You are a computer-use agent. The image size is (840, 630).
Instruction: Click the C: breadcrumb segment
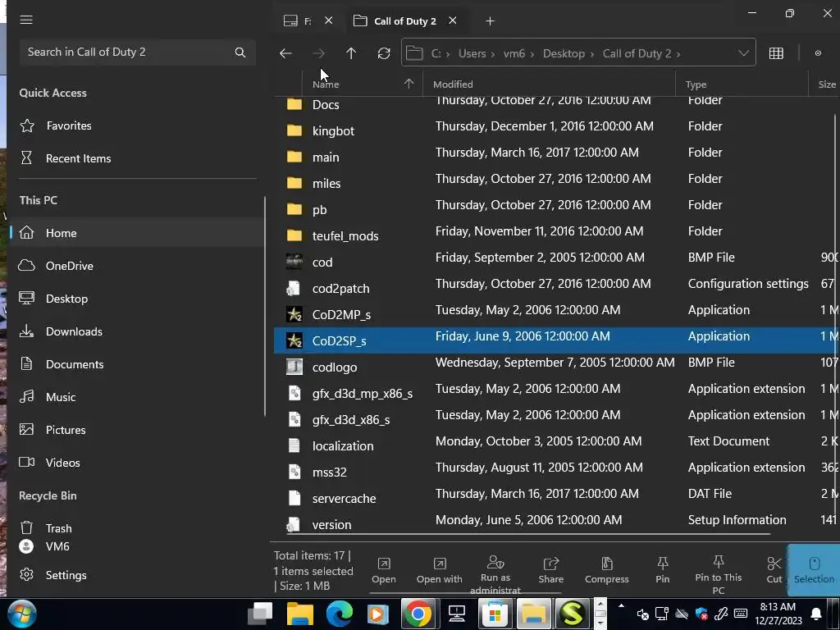point(436,53)
